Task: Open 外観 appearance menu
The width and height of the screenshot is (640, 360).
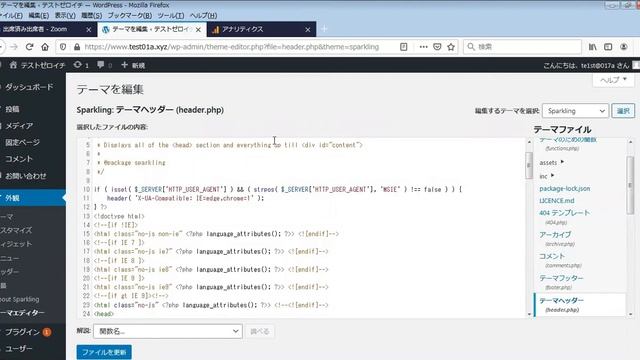Action: (33, 198)
